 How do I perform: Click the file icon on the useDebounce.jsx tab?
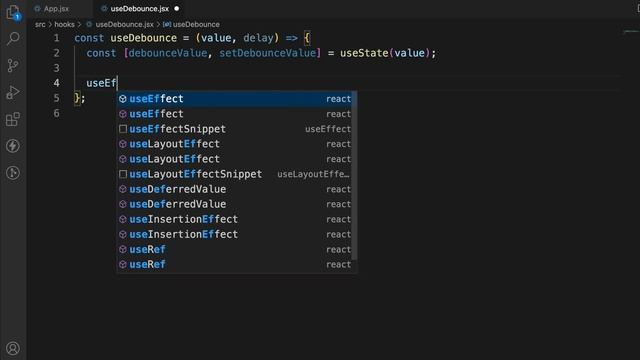104,9
